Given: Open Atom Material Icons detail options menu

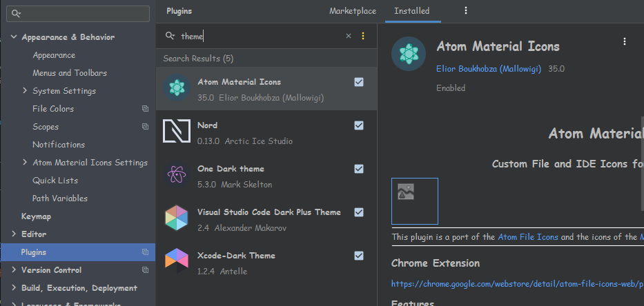Looking at the screenshot, I should 624,41.
